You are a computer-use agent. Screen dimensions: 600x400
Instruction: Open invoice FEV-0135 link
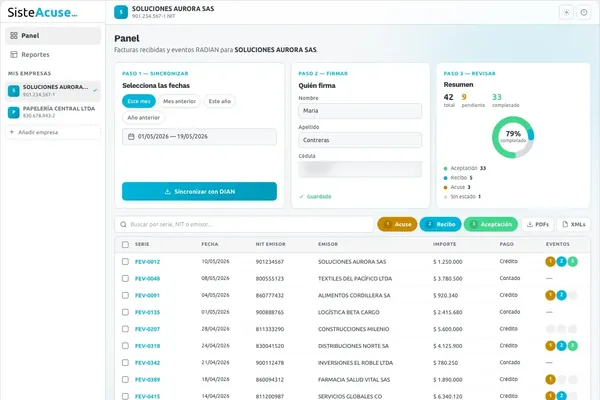click(147, 312)
